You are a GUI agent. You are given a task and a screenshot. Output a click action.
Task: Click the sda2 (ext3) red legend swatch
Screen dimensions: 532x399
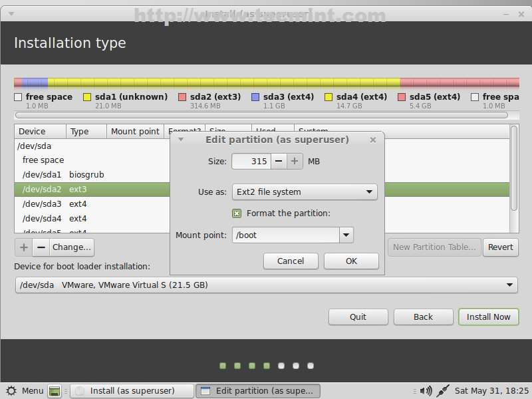pos(182,97)
